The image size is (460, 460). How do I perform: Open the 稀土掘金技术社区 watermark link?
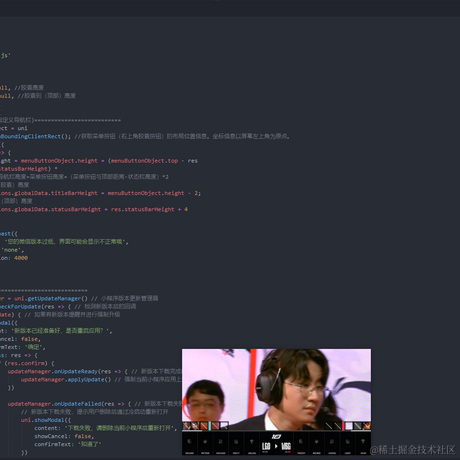click(x=412, y=450)
